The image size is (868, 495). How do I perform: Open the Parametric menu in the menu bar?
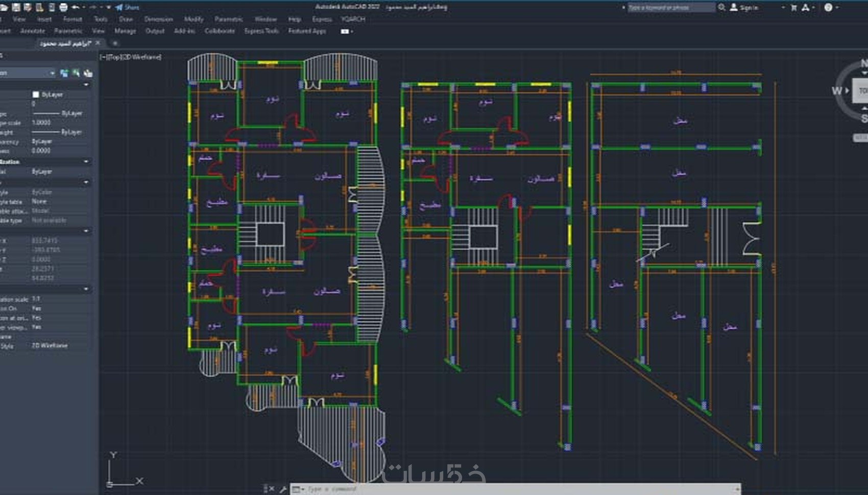point(228,19)
